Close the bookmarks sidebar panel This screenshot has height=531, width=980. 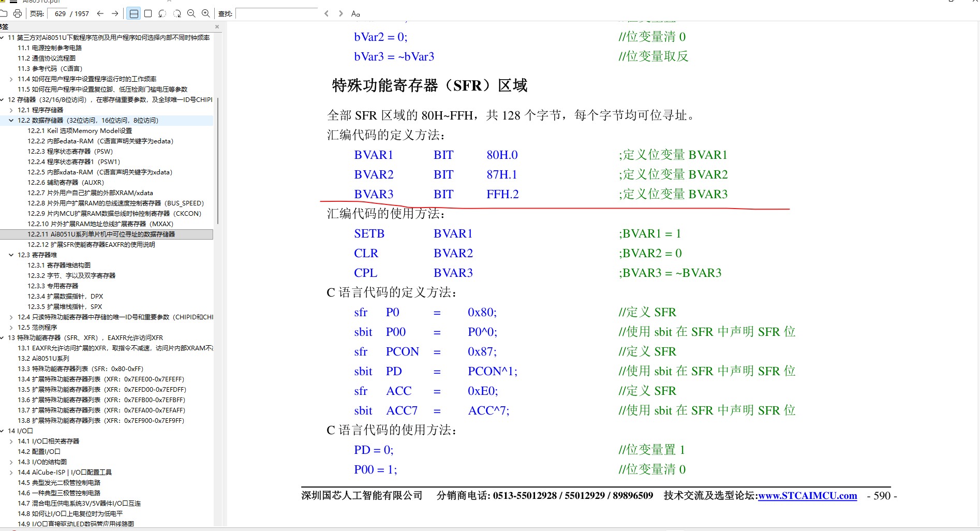pyautogui.click(x=217, y=26)
